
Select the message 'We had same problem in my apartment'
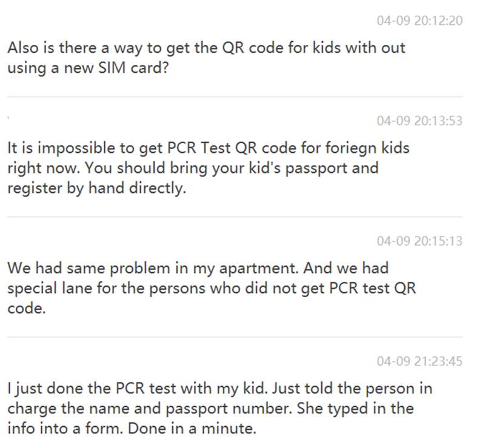(x=212, y=289)
